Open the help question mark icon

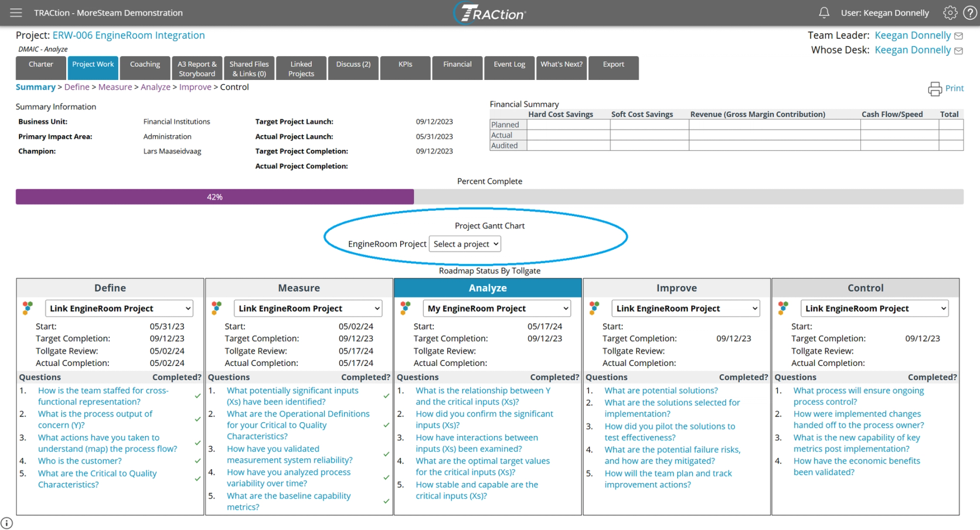point(970,13)
